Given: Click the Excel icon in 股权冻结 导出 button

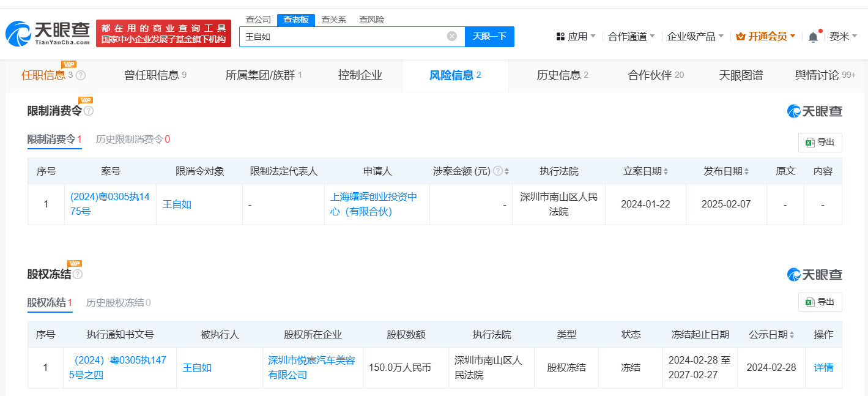Looking at the screenshot, I should pos(810,302).
